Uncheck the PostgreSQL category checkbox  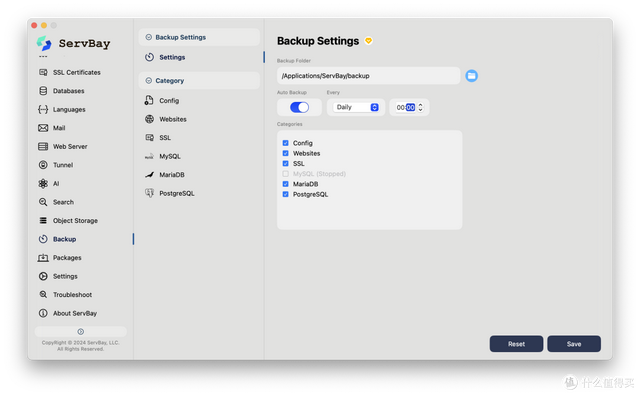[285, 194]
